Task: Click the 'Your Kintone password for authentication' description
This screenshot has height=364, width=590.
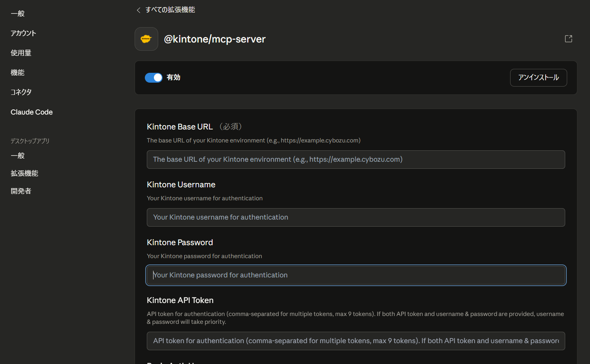Action: (204, 256)
